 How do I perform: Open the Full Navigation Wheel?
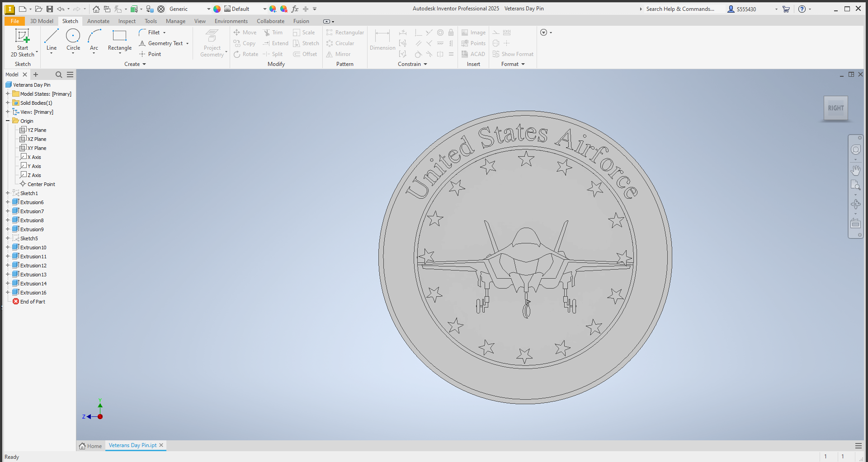pyautogui.click(x=855, y=150)
